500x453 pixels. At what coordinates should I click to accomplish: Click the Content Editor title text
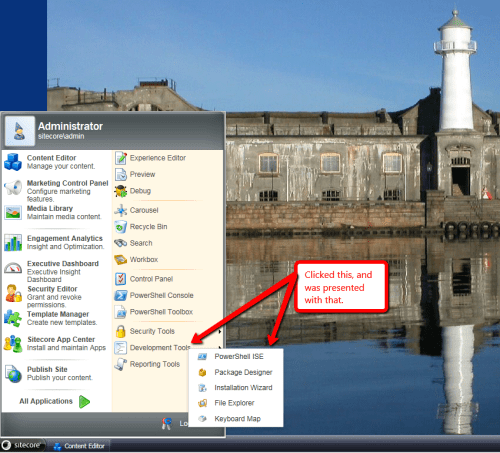coord(51,158)
